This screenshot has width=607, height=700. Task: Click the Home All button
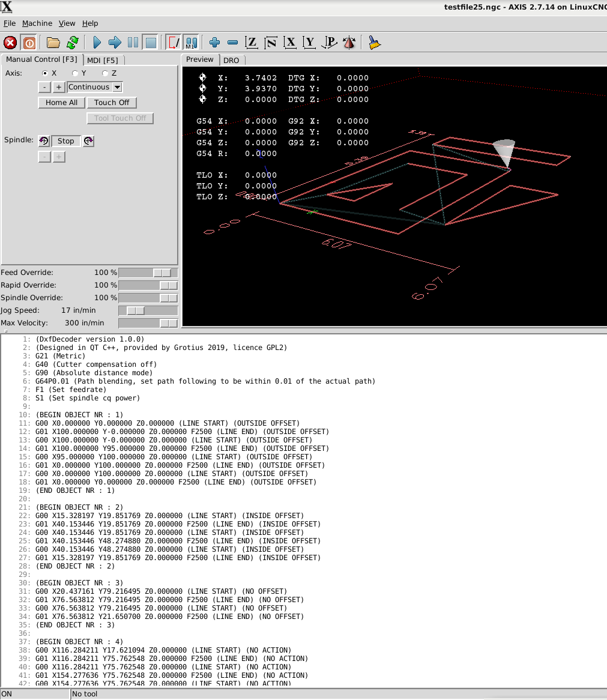click(x=62, y=103)
